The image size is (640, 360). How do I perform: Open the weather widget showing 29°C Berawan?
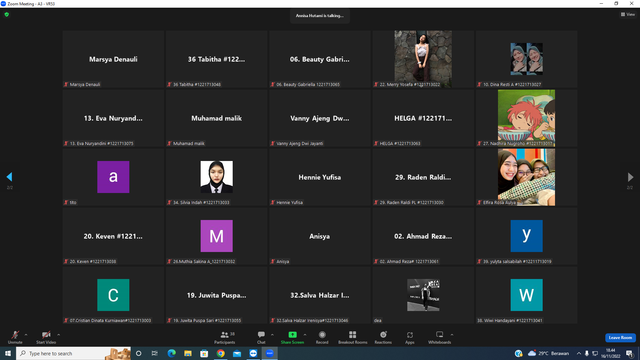(549, 353)
